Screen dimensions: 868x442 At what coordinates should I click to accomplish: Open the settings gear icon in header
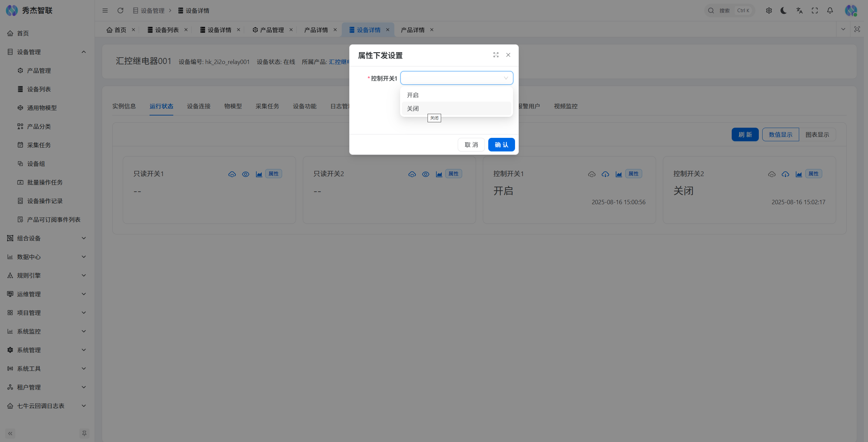coord(769,10)
